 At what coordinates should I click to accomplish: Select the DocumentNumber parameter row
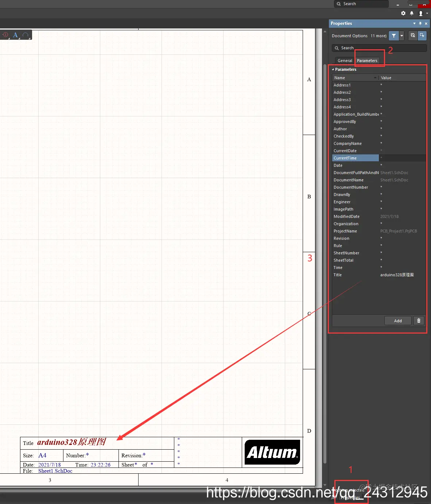379,187
